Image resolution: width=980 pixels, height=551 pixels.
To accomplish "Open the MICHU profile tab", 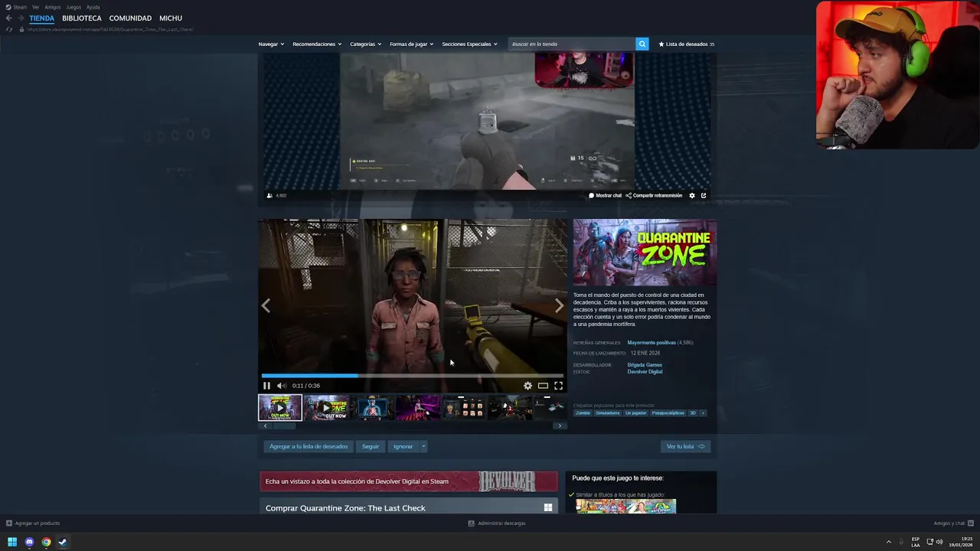I will pos(171,18).
